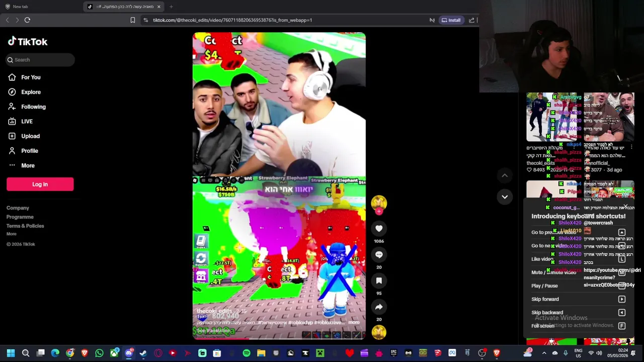Open Steam from the taskbar

point(143,353)
